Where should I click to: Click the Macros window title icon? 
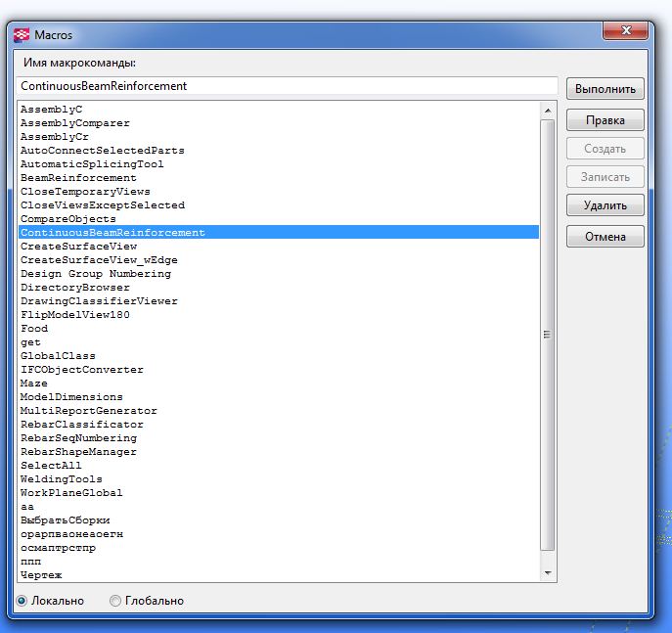click(x=21, y=34)
